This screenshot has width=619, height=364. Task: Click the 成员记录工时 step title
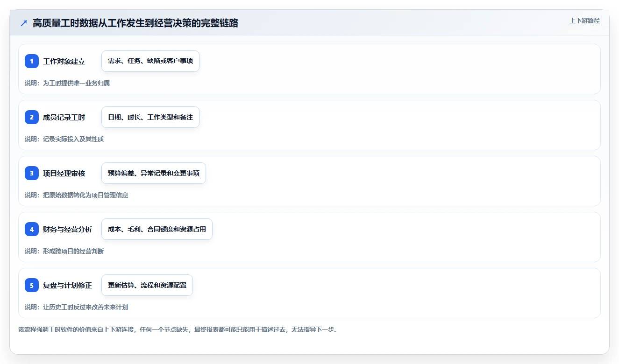64,118
